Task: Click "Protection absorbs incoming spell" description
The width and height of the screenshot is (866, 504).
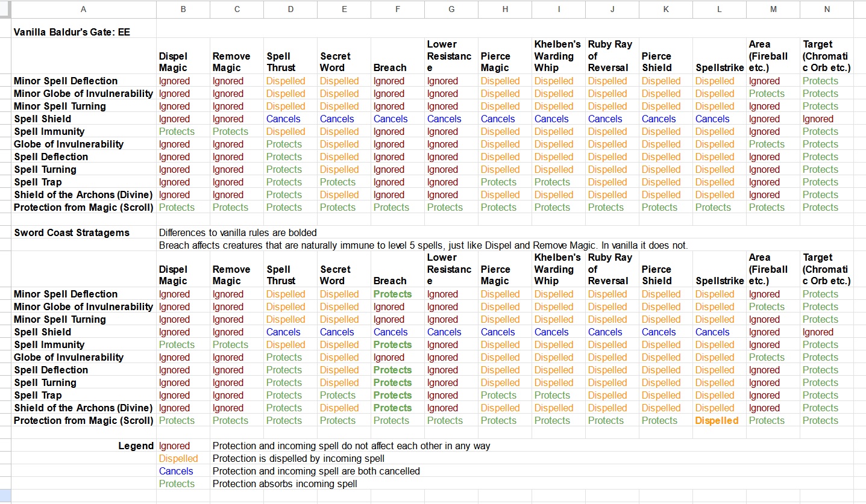Action: point(284,484)
